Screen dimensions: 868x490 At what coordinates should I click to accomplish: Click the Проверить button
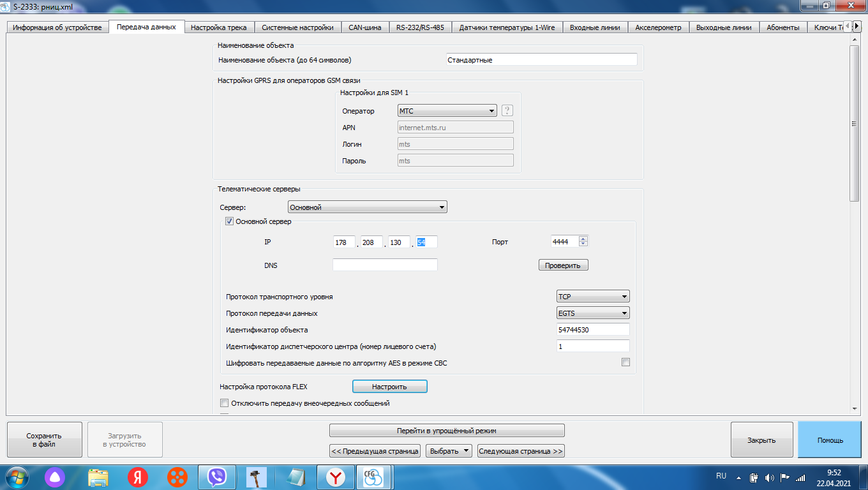tap(563, 265)
